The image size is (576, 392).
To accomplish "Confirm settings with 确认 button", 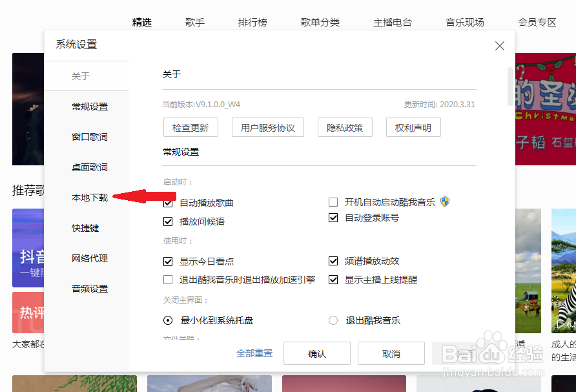I will [x=317, y=353].
